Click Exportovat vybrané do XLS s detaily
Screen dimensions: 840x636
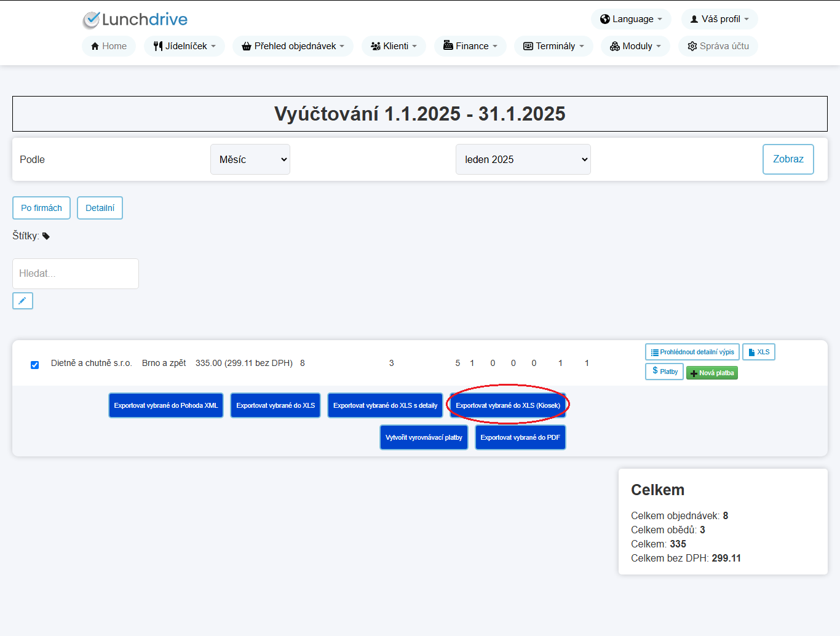pos(386,405)
